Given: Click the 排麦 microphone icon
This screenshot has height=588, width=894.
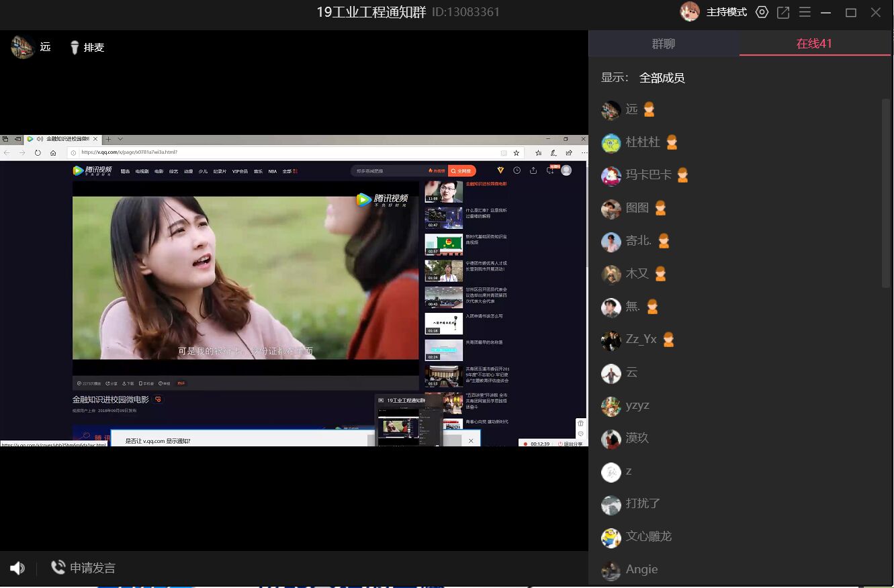Looking at the screenshot, I should [x=75, y=48].
